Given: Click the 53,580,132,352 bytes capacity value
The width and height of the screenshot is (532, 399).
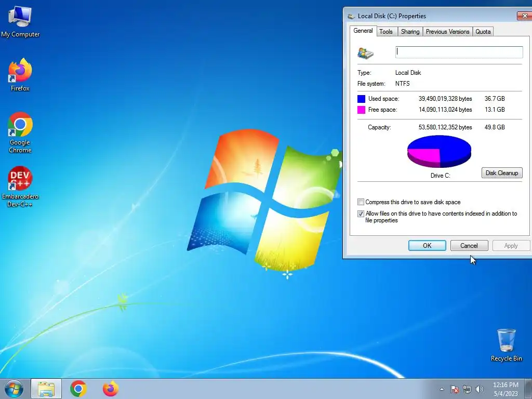Looking at the screenshot, I should 445,127.
